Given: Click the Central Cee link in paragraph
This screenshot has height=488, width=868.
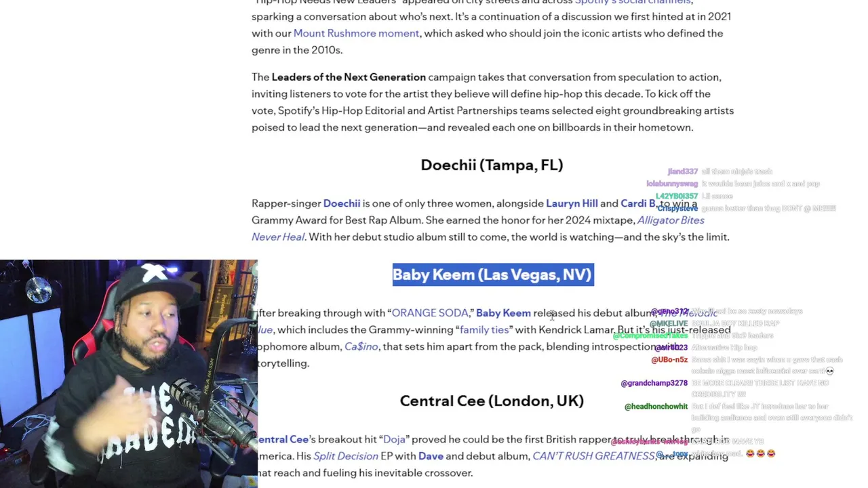Looking at the screenshot, I should click(x=283, y=439).
